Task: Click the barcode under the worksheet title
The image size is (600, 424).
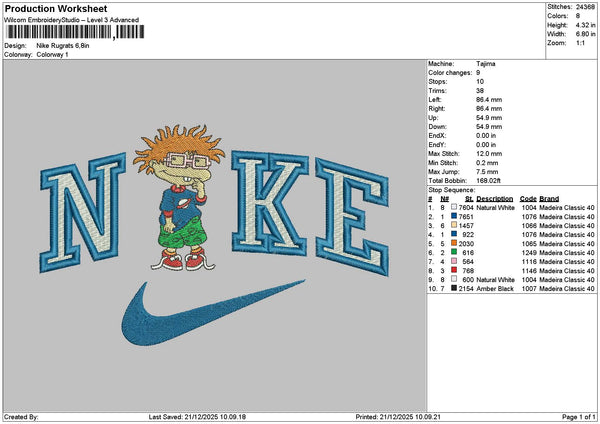Action: tap(75, 32)
